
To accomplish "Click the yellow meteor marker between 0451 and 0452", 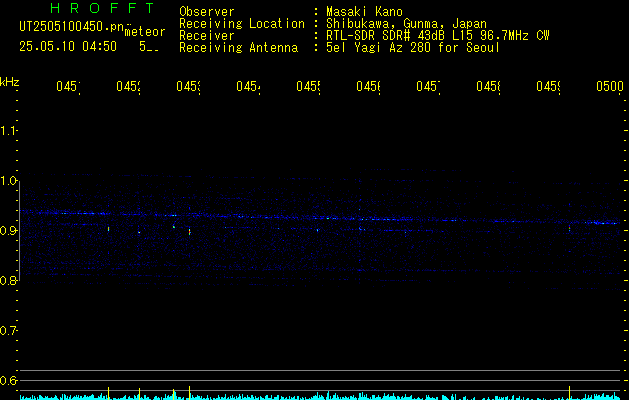I will pos(108,393).
